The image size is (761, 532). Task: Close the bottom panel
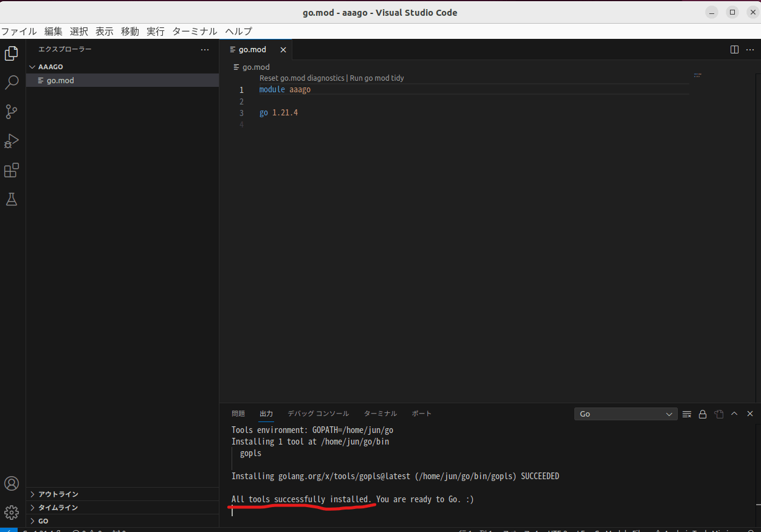750,414
